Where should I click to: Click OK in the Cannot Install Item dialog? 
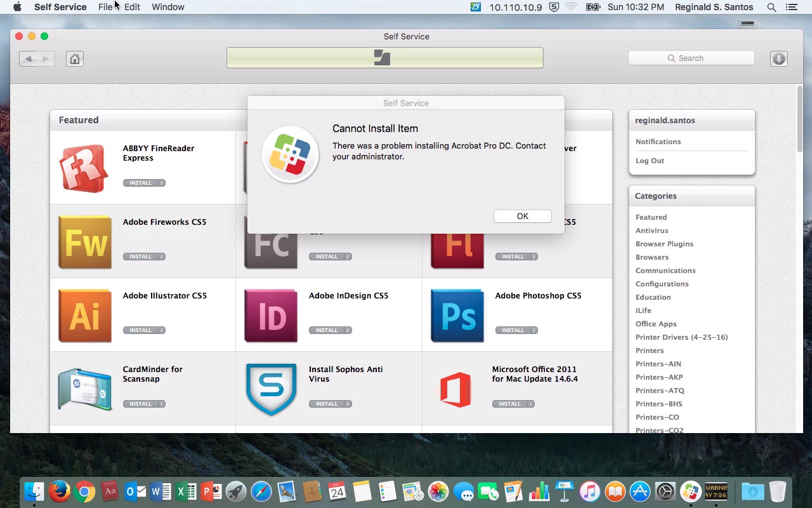coord(522,216)
